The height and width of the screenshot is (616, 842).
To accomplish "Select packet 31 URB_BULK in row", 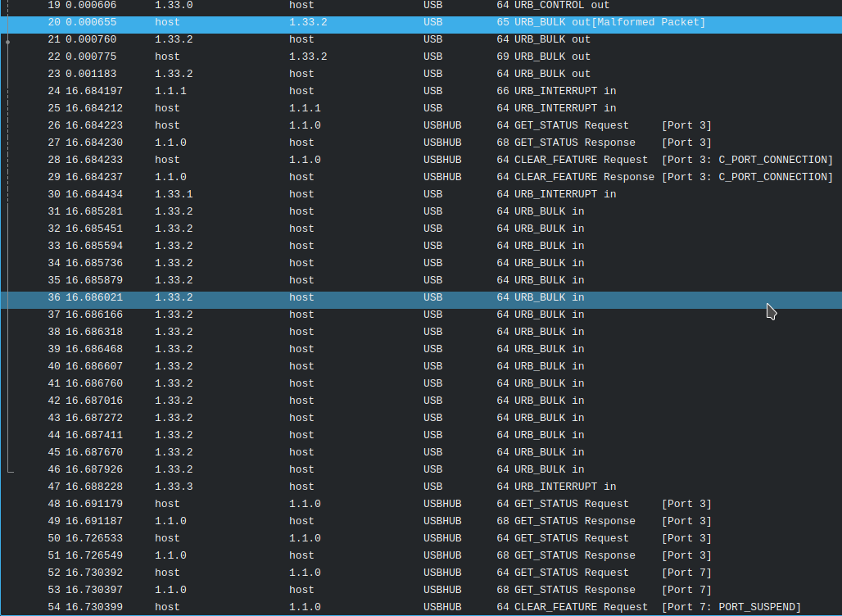I will [x=410, y=211].
